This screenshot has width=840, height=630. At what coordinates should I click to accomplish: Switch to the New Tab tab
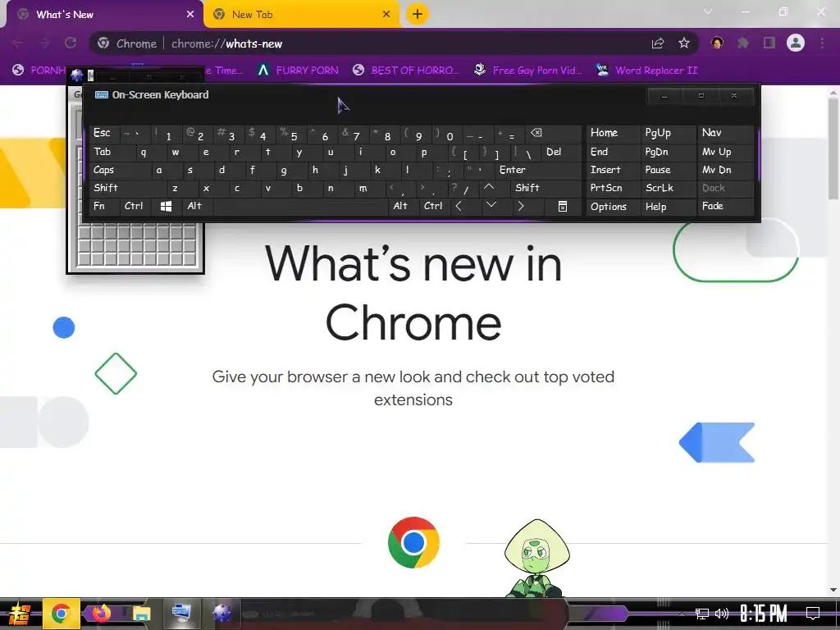302,15
